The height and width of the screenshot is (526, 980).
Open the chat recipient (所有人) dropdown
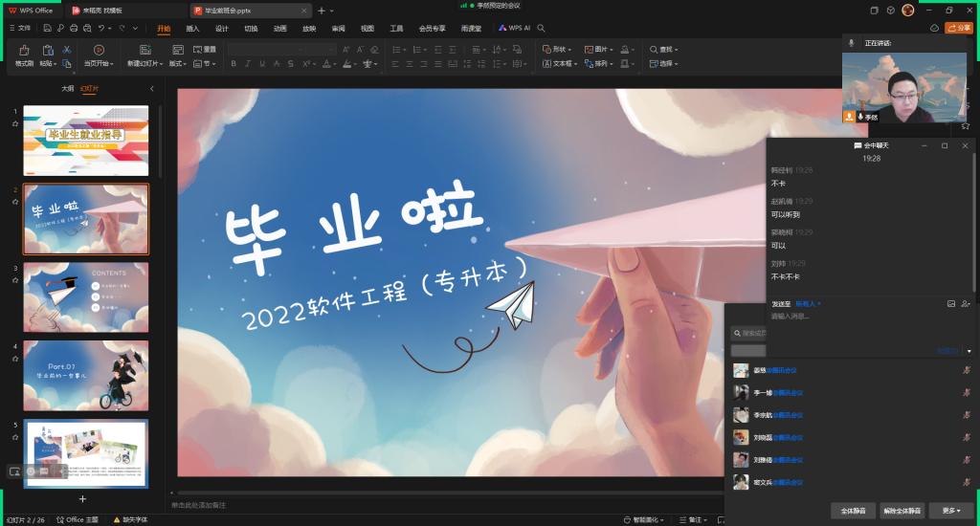[808, 304]
